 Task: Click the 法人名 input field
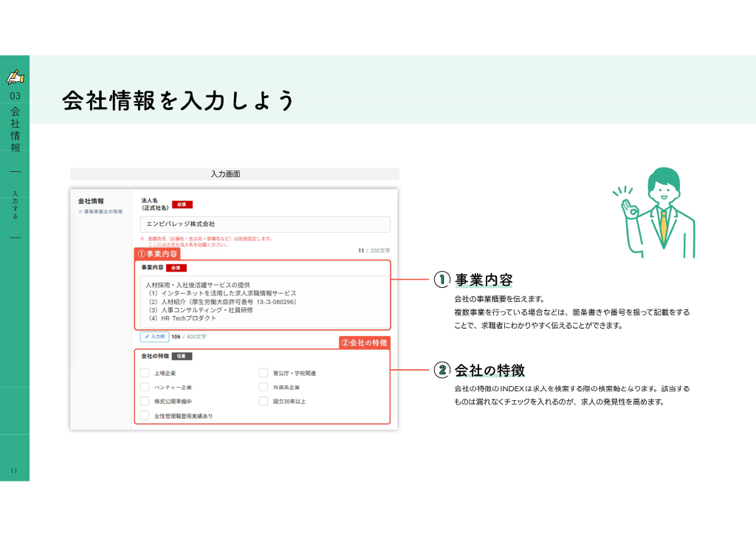pos(265,224)
